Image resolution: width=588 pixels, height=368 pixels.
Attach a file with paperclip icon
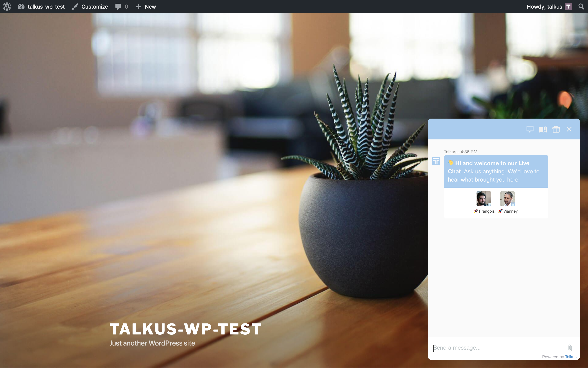tap(570, 348)
